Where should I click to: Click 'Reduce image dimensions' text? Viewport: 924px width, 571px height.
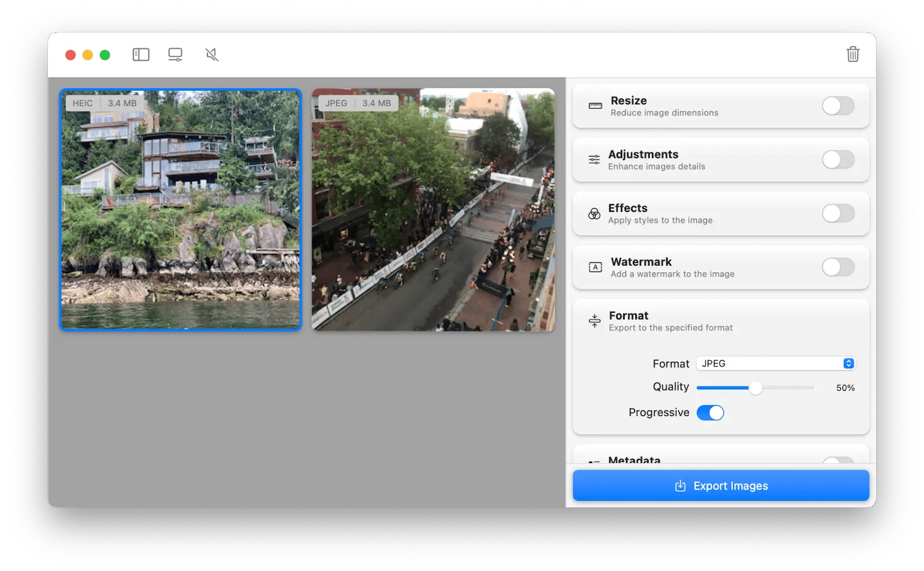pos(664,113)
